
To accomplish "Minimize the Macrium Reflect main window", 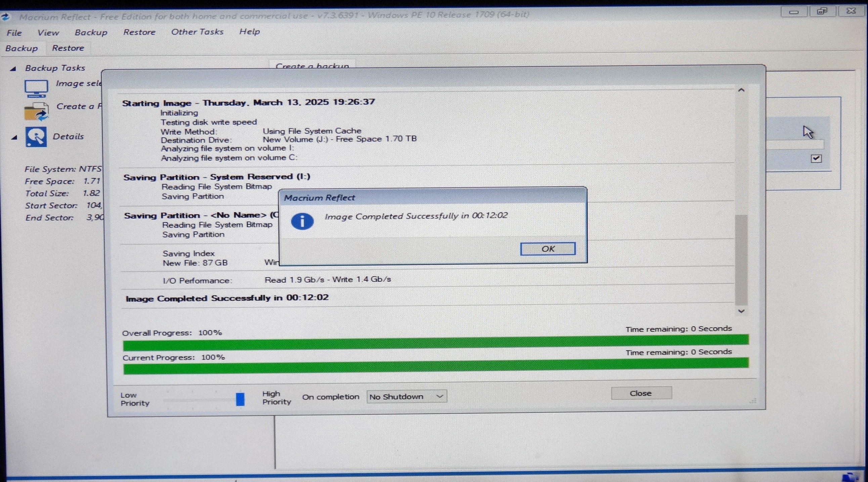I will click(794, 12).
